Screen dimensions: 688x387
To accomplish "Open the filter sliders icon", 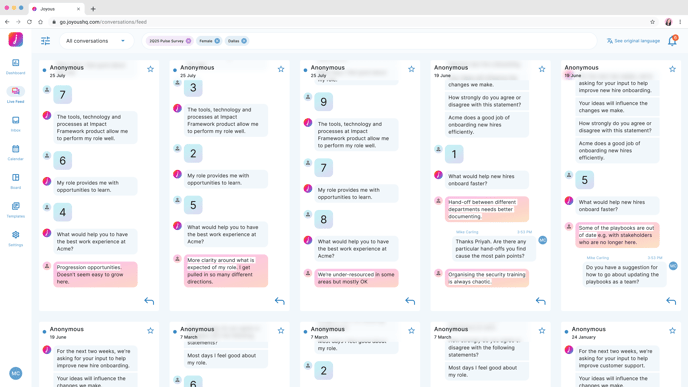I will pyautogui.click(x=46, y=41).
